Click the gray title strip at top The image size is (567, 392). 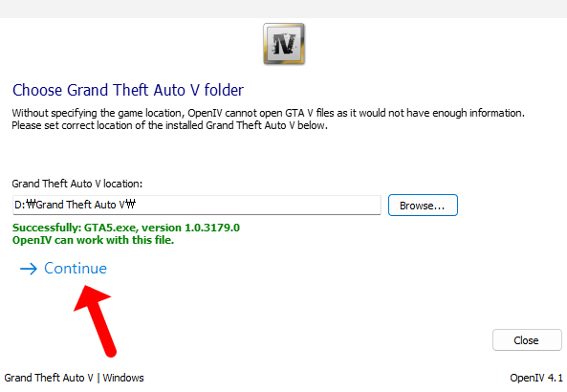coord(283,9)
